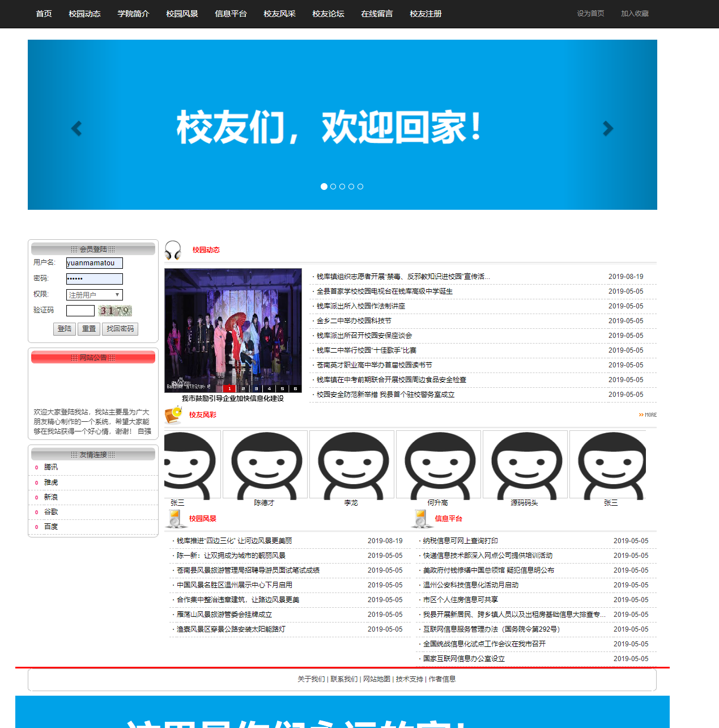Select the last carousel pagination dot

(x=360, y=186)
